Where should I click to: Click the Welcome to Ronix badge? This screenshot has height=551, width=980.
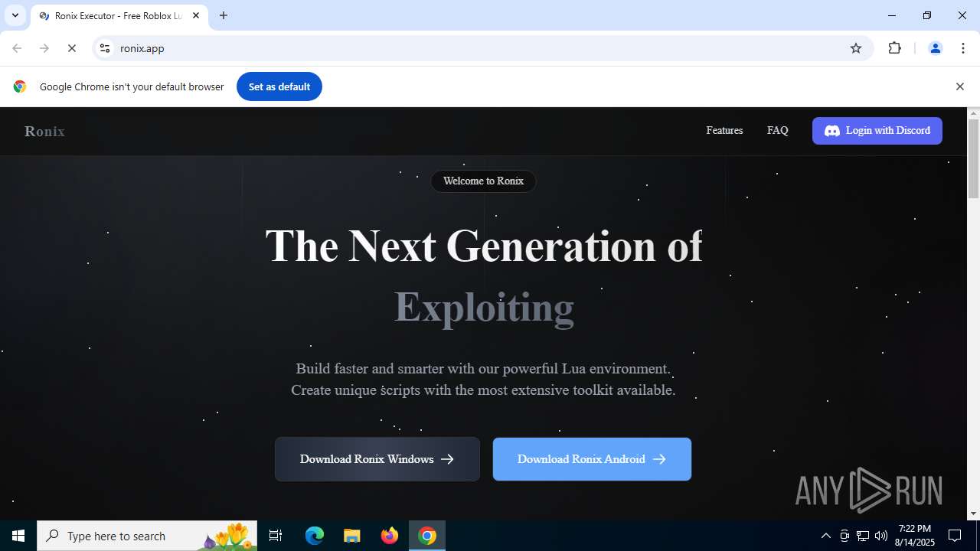click(x=483, y=181)
